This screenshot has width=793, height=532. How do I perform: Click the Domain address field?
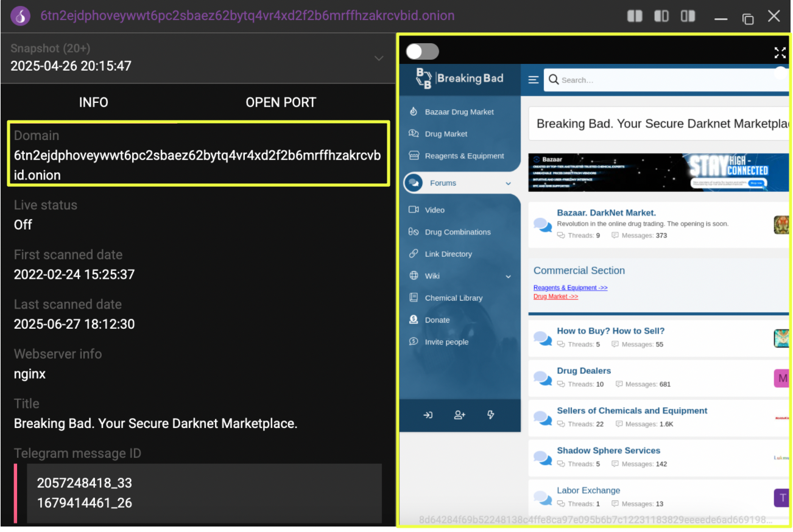click(x=198, y=154)
